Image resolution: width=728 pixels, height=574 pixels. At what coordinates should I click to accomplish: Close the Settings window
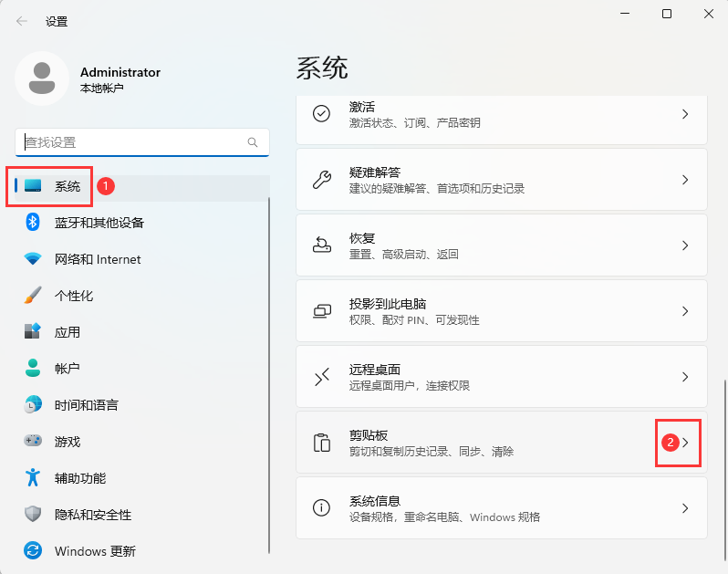click(709, 14)
